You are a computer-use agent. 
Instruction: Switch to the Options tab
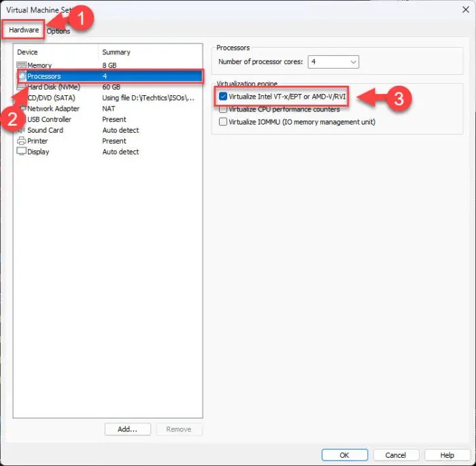[58, 31]
